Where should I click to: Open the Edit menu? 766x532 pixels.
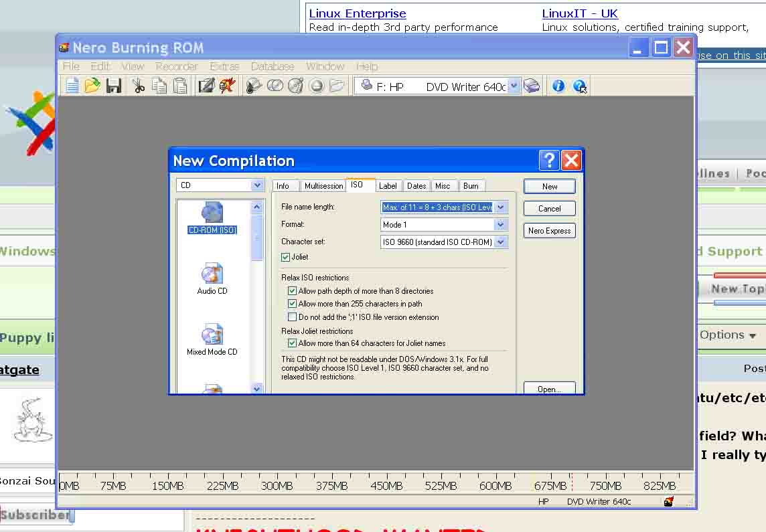pos(100,66)
